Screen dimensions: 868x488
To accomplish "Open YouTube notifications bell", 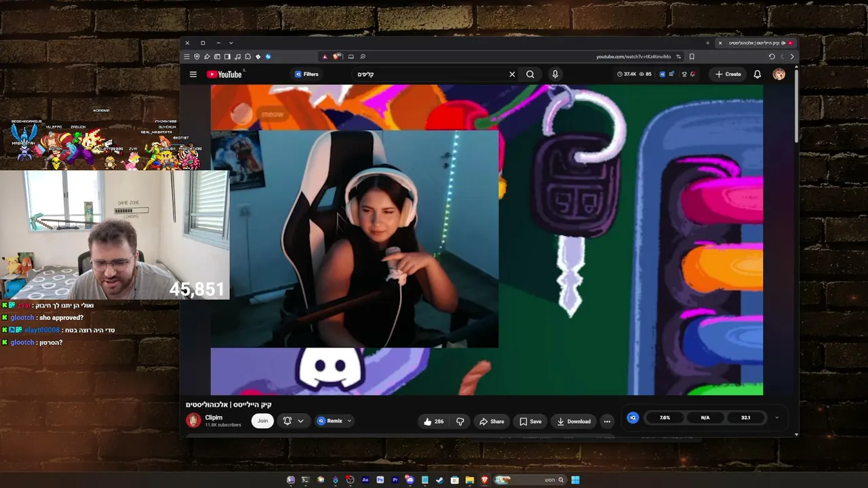I will click(x=757, y=75).
